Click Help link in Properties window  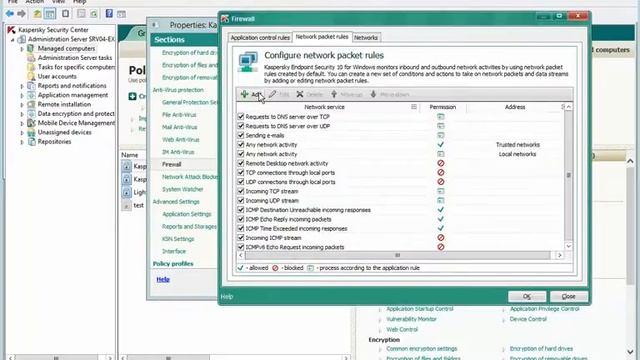coord(163,280)
